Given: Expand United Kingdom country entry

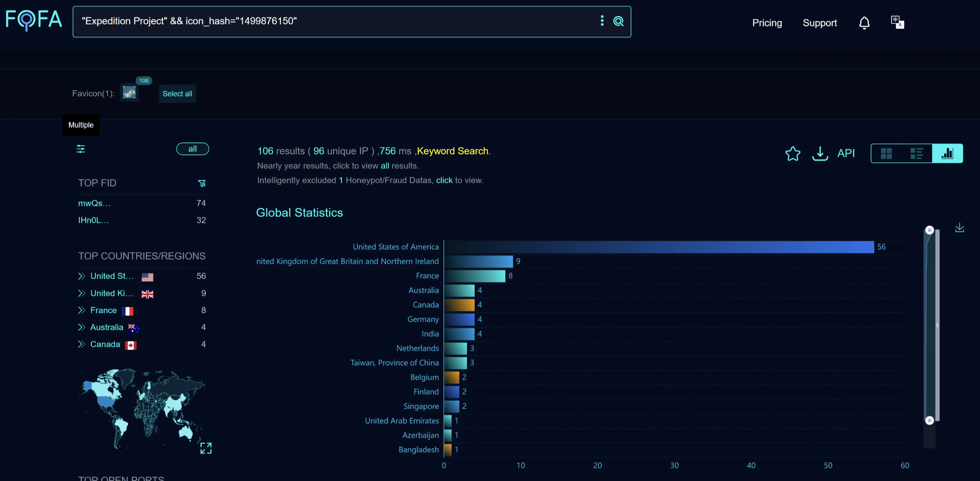Looking at the screenshot, I should point(81,293).
